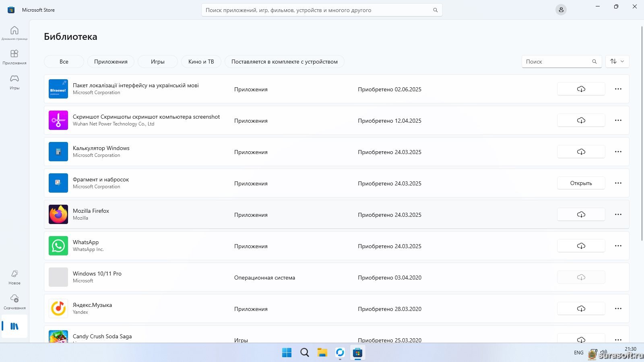This screenshot has height=362, width=644.
Task: Select the Игры filter tab
Action: 157,62
